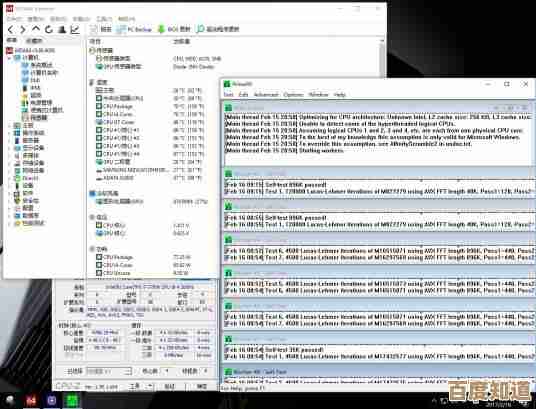The image size is (536, 409).
Task: Click the Prime95 title bar icon
Action: tap(227, 84)
